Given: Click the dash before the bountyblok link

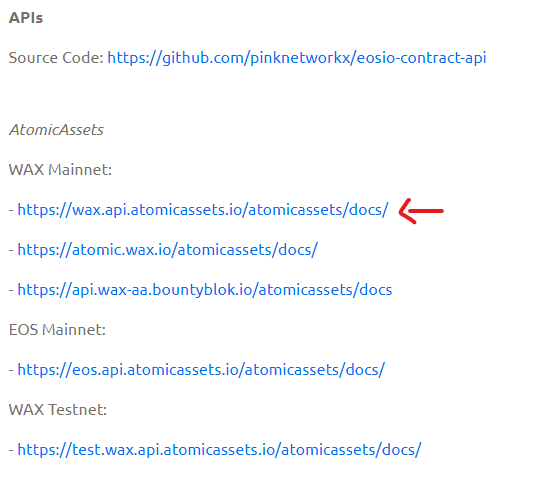Looking at the screenshot, I should (11, 290).
